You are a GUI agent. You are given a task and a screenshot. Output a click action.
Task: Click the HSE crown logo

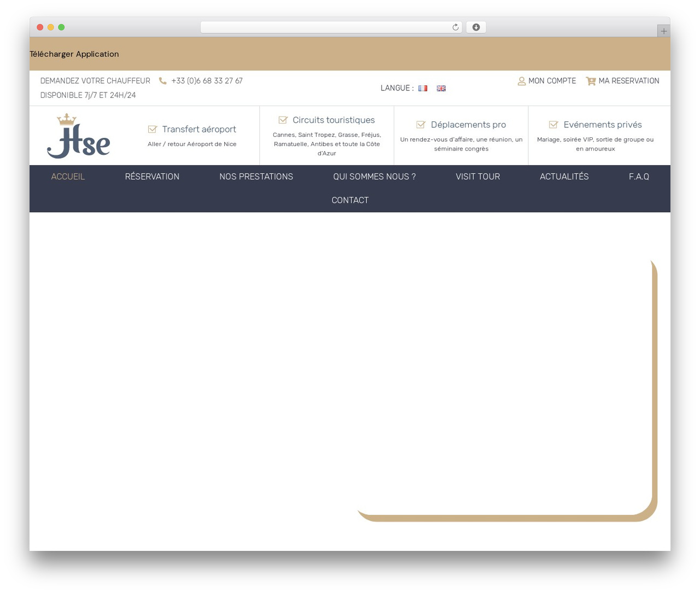[78, 136]
